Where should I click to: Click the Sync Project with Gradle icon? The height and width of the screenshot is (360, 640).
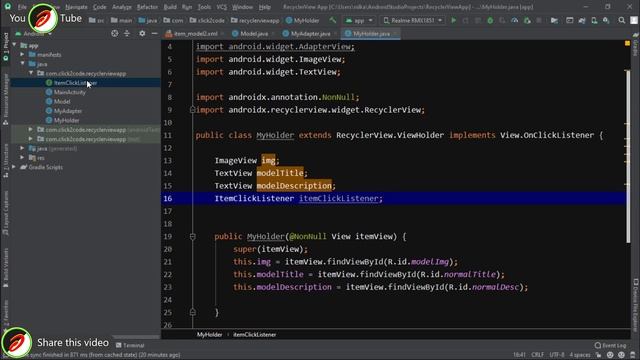click(x=582, y=20)
